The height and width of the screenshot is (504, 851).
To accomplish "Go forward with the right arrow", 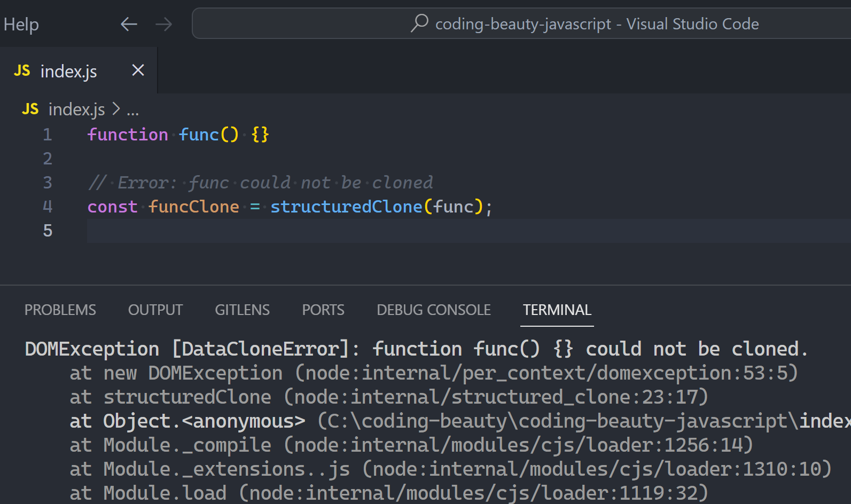I will point(164,24).
